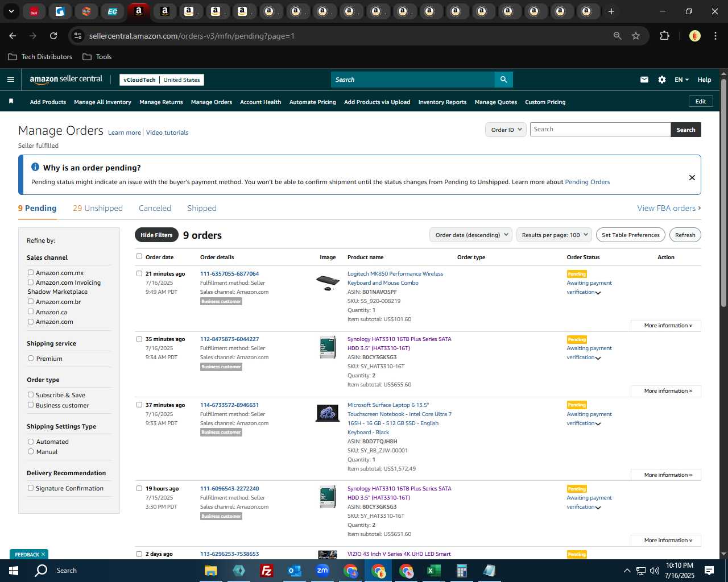This screenshot has height=582, width=728.
Task: Click the bookmark icon in the nav bar
Action: click(11, 101)
